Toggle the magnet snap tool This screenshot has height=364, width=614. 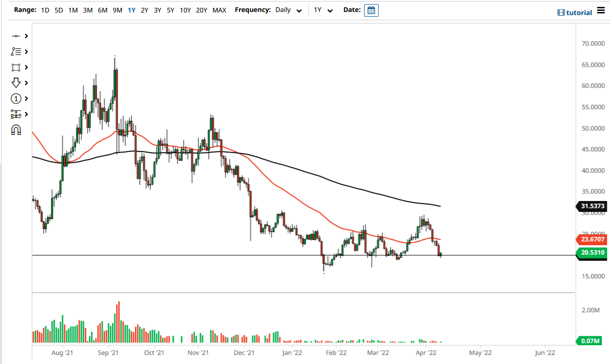(x=16, y=130)
